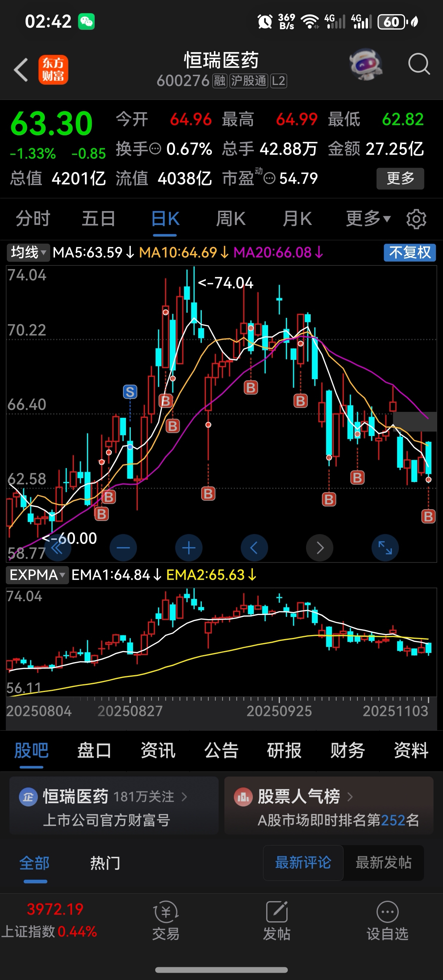Image resolution: width=443 pixels, height=980 pixels.
Task: Switch to 最新发帖 sorting
Action: [384, 863]
